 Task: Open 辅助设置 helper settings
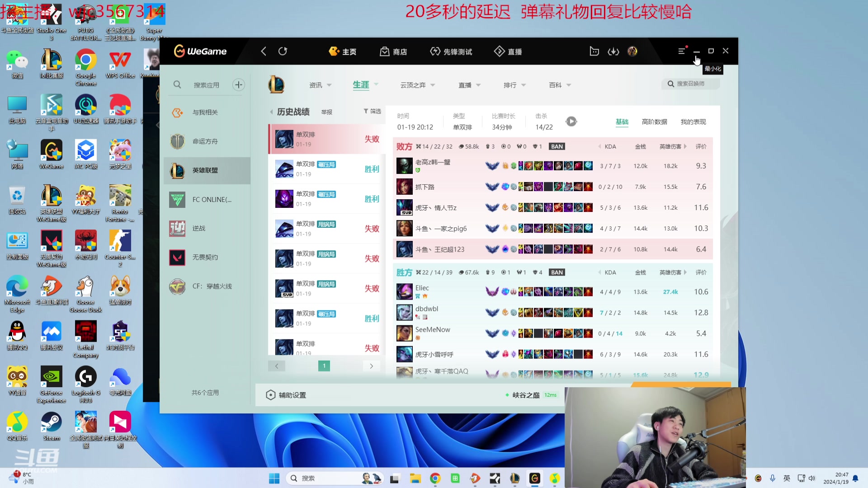point(286,395)
